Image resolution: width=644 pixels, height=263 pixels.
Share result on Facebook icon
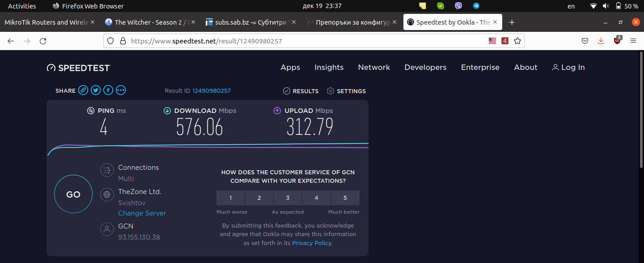click(108, 91)
